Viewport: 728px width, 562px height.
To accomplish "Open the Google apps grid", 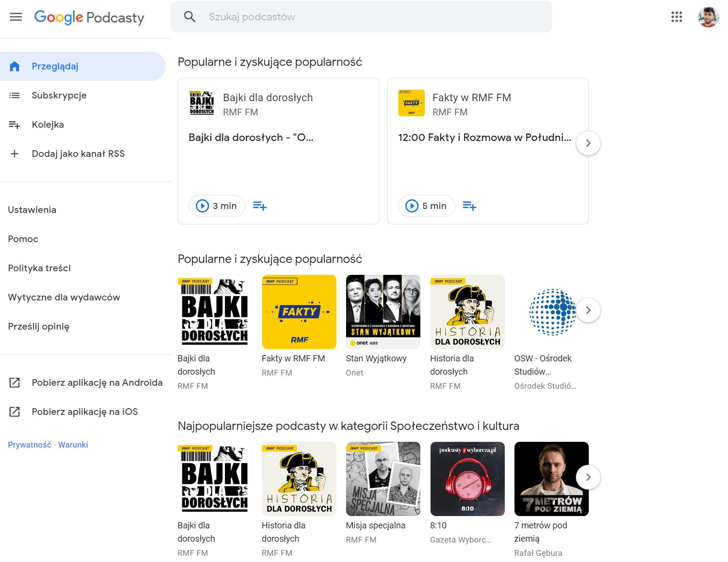I will coord(676,17).
